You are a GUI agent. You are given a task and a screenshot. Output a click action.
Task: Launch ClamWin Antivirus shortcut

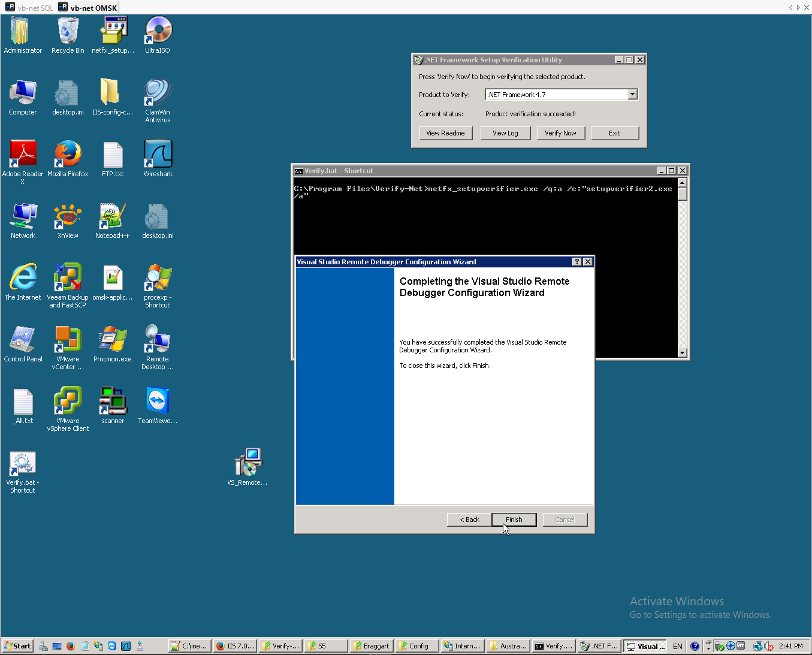pos(158,101)
